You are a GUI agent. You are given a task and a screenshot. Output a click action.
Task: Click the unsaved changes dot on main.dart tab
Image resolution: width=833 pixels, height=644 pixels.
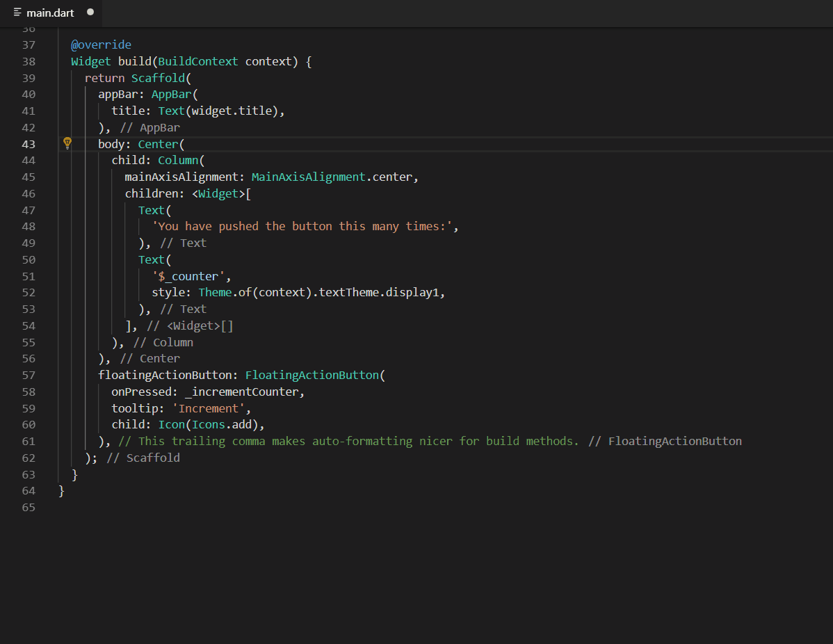[89, 12]
